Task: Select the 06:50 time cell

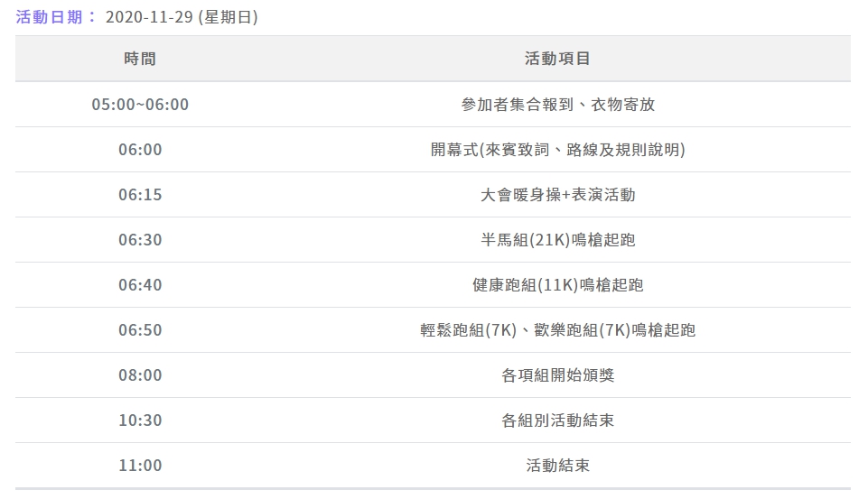Action: pos(140,329)
